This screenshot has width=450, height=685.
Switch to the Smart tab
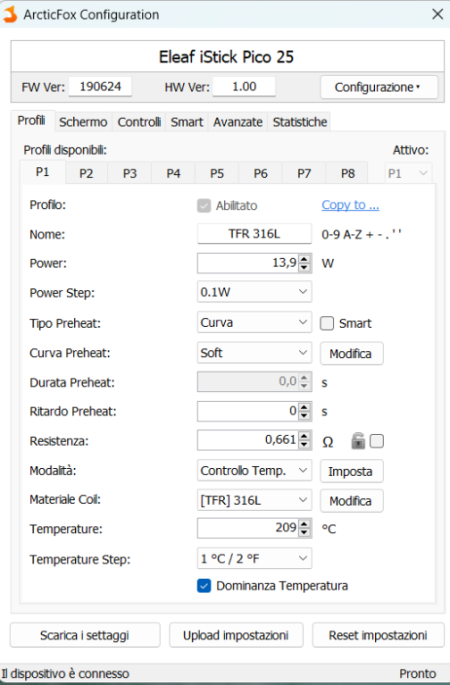pyautogui.click(x=187, y=122)
